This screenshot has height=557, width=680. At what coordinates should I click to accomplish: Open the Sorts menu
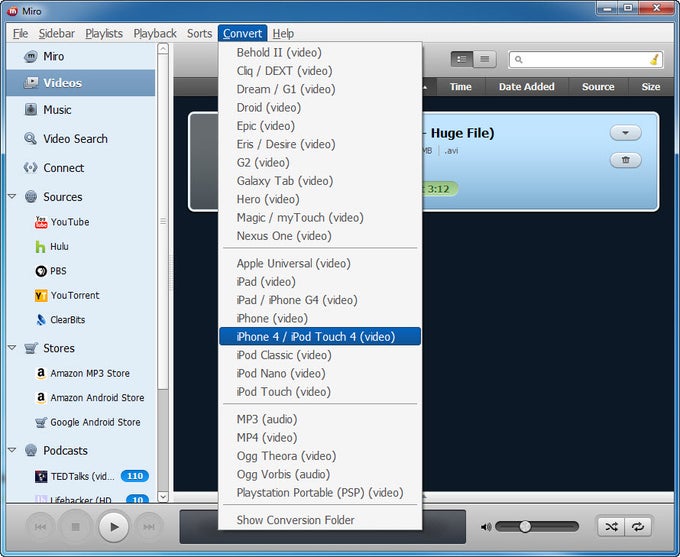click(x=199, y=33)
